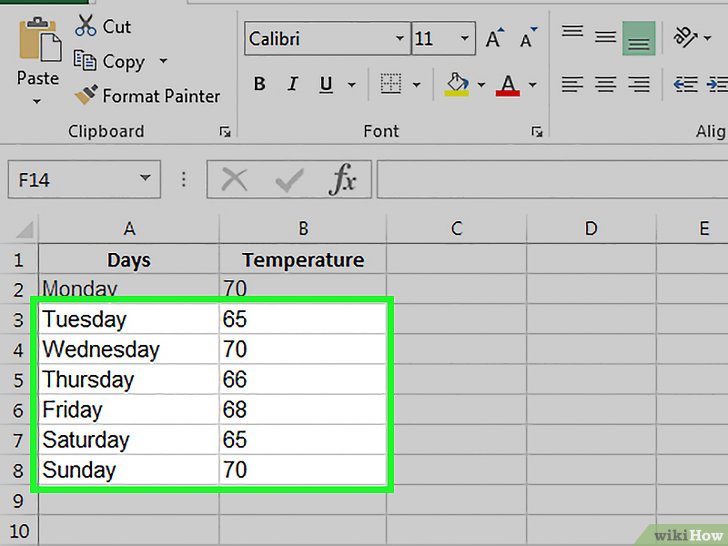
Task: Toggle Underline formatting
Action: [326, 85]
